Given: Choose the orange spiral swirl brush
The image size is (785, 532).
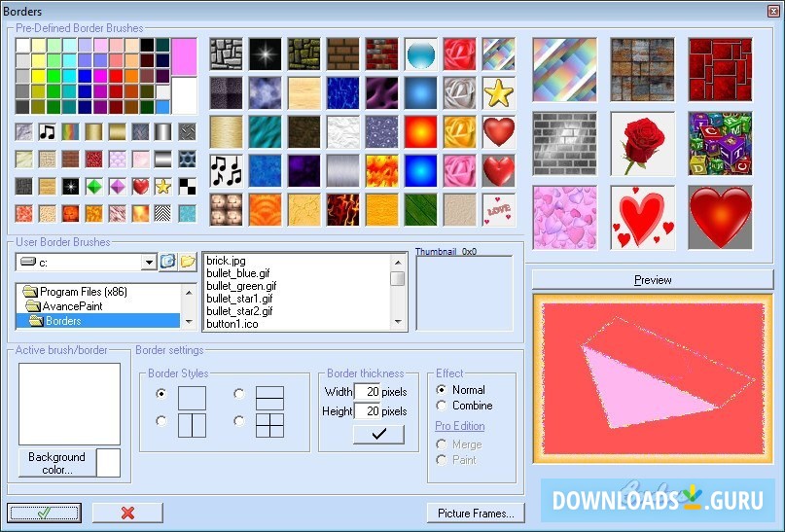Looking at the screenshot, I should pos(266,210).
